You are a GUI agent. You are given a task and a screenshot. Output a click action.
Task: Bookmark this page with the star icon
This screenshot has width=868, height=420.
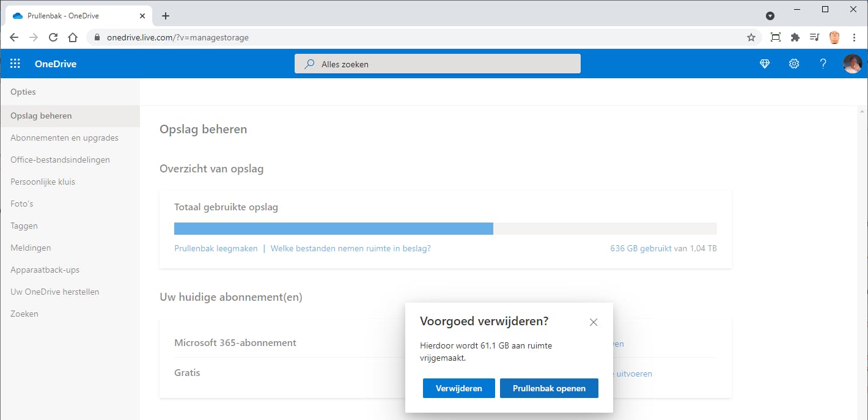point(751,37)
